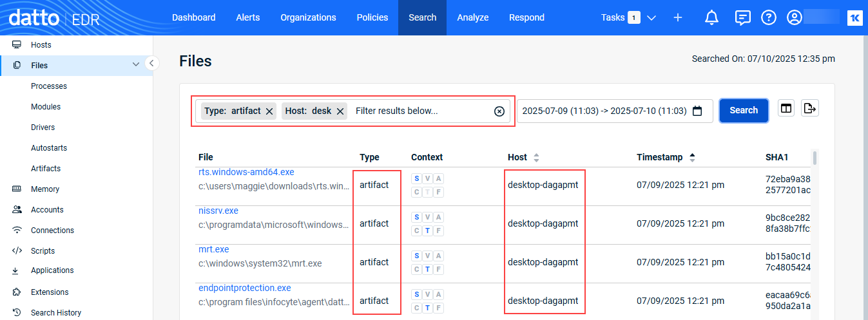Open the calendar date picker icon
This screenshot has width=868, height=320.
[x=697, y=111]
